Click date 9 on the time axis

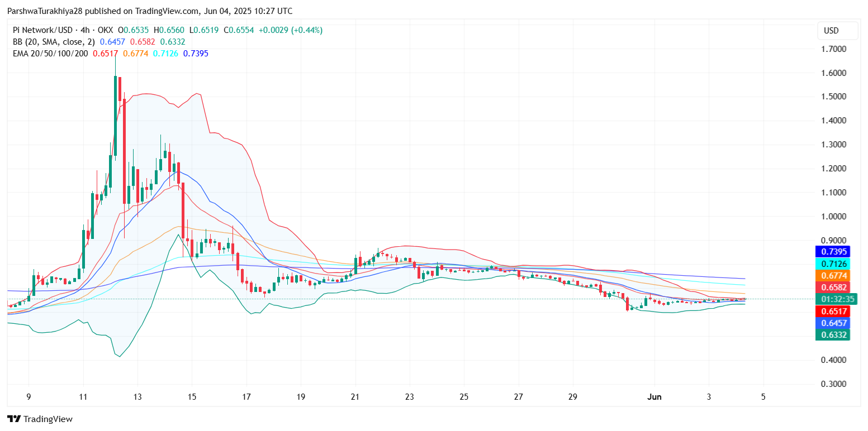pos(29,397)
